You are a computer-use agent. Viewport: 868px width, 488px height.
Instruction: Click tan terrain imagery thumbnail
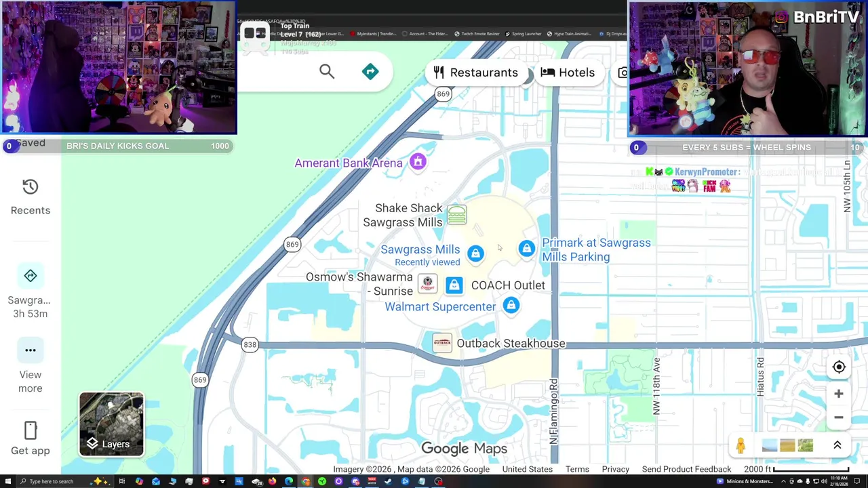(787, 445)
